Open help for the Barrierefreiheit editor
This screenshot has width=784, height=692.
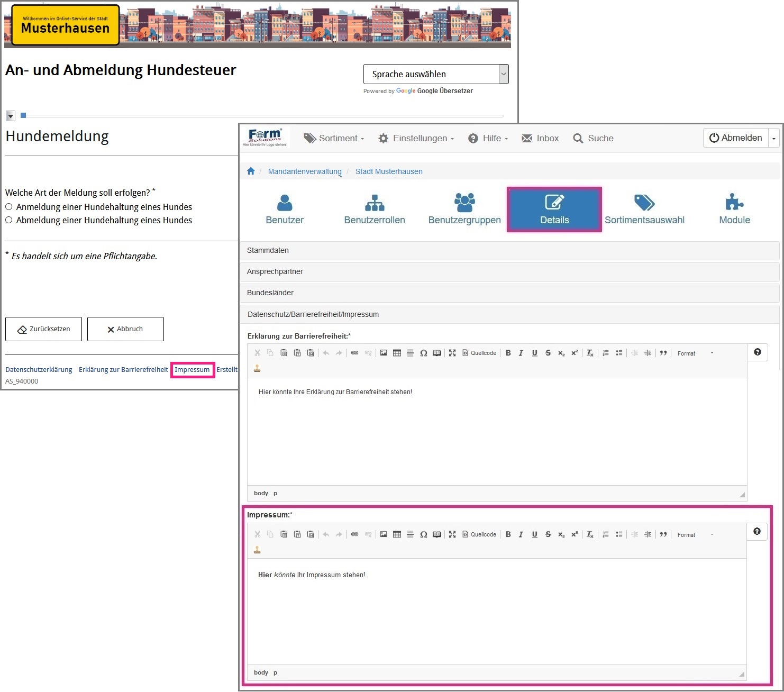758,352
